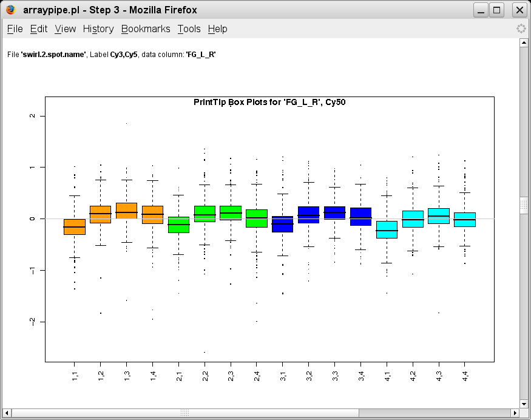Click the x-axis label '3,4'
The image size is (531, 420).
point(361,376)
